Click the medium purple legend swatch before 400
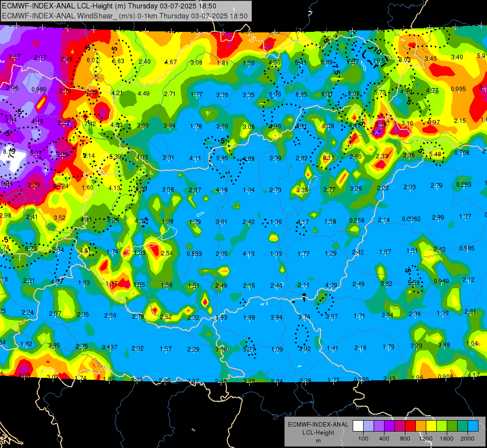Screen dimensions: 487x448 click(379, 426)
